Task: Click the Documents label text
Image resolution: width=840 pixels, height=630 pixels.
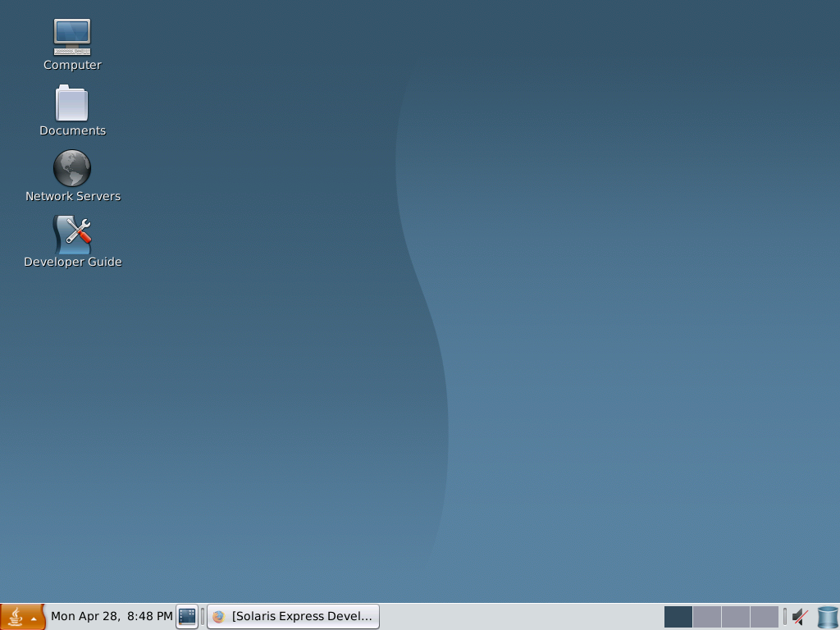Action: click(72, 130)
